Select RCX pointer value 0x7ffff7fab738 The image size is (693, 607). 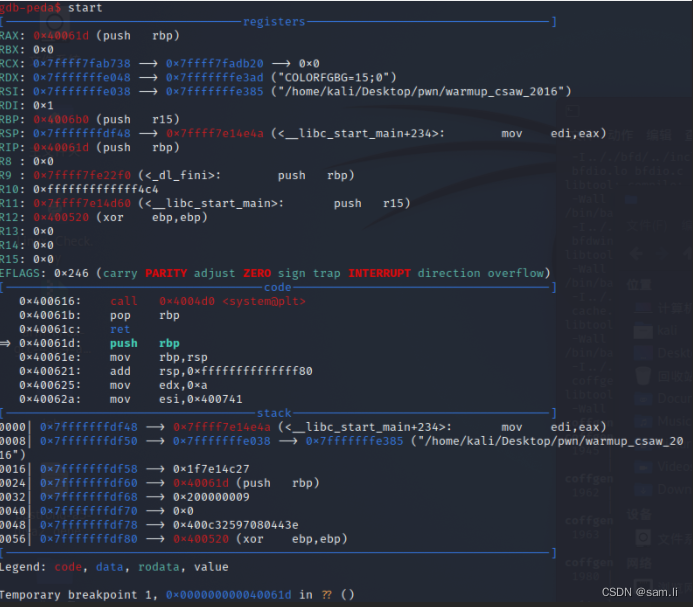82,64
